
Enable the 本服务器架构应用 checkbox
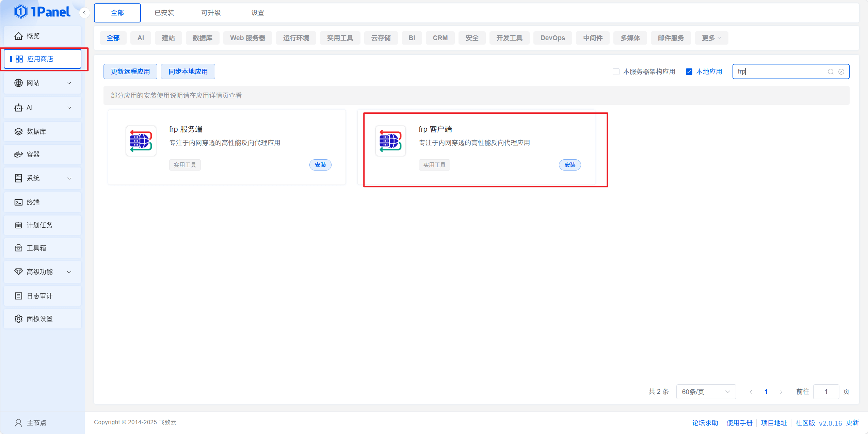tap(616, 71)
